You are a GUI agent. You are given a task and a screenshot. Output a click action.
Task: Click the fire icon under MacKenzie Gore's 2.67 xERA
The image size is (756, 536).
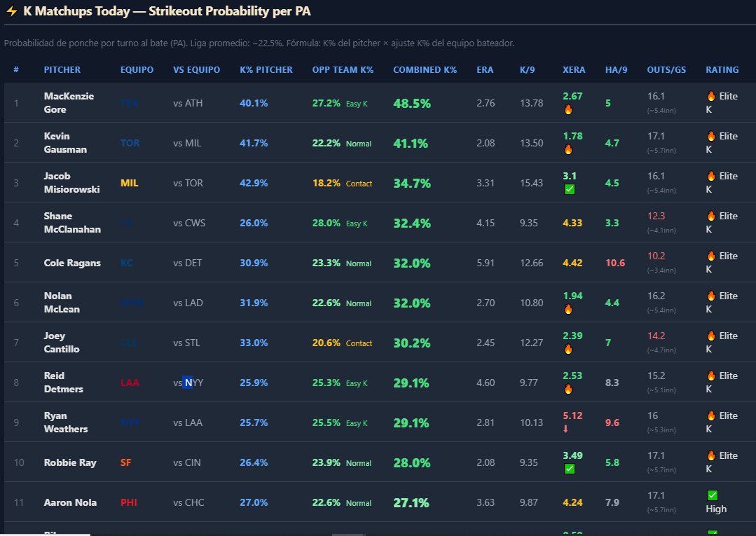(568, 110)
